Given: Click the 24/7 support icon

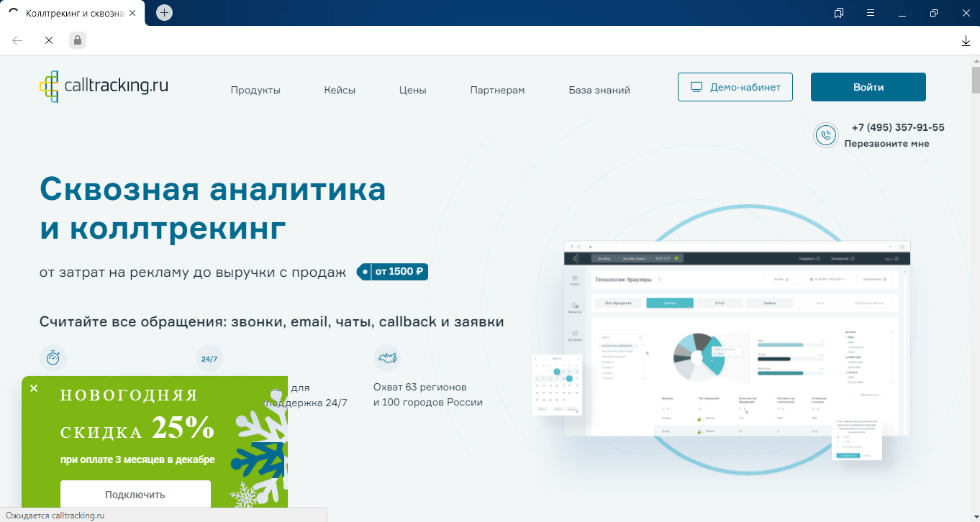Looking at the screenshot, I should pyautogui.click(x=209, y=358).
